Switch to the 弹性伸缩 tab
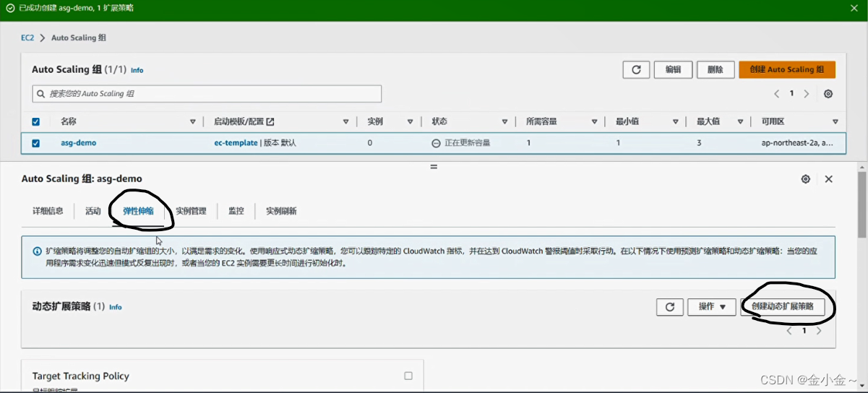Image resolution: width=868 pixels, height=393 pixels. tap(138, 211)
